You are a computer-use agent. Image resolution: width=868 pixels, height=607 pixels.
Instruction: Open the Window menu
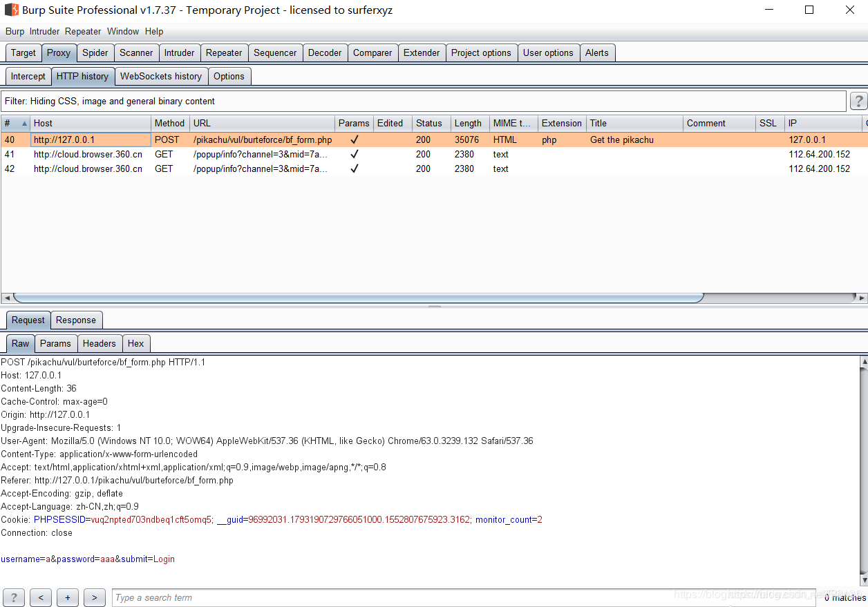click(x=123, y=31)
